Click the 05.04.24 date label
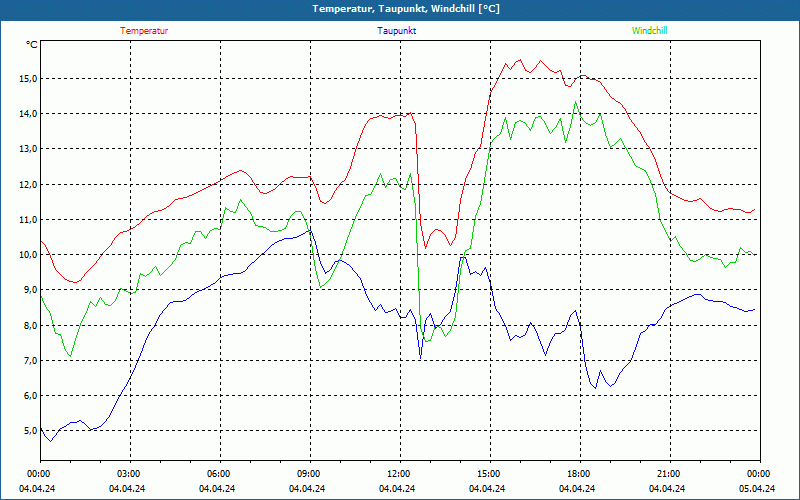The width and height of the screenshot is (800, 500). click(757, 488)
